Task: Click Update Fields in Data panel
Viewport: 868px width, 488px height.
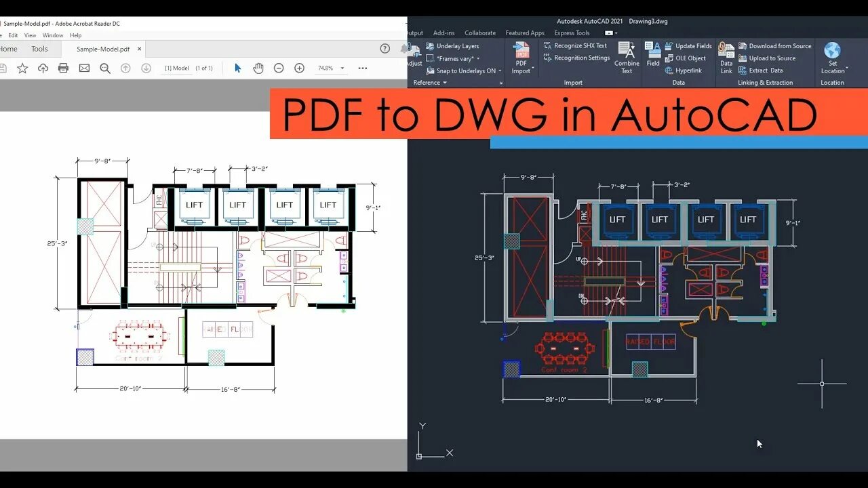Action: tap(688, 45)
